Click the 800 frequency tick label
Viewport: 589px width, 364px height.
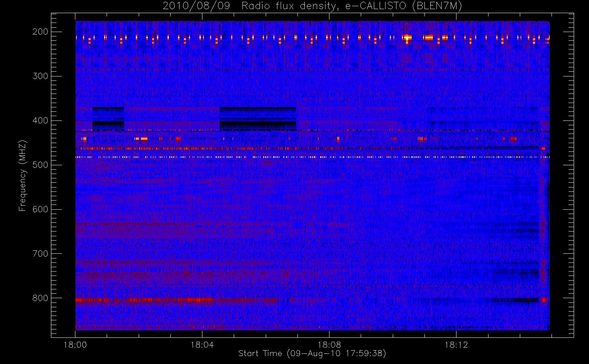tap(40, 298)
